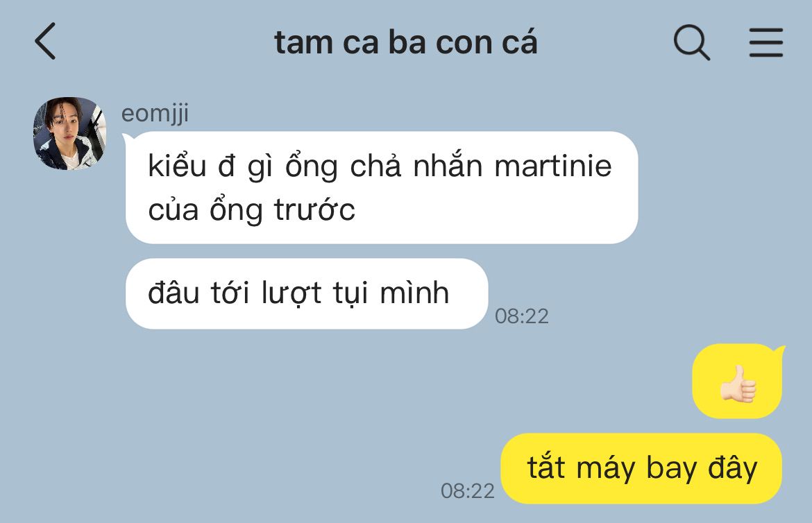Select the message starting with kiểu đ gì
Image resolution: width=812 pixels, height=523 pixels.
tap(382, 187)
